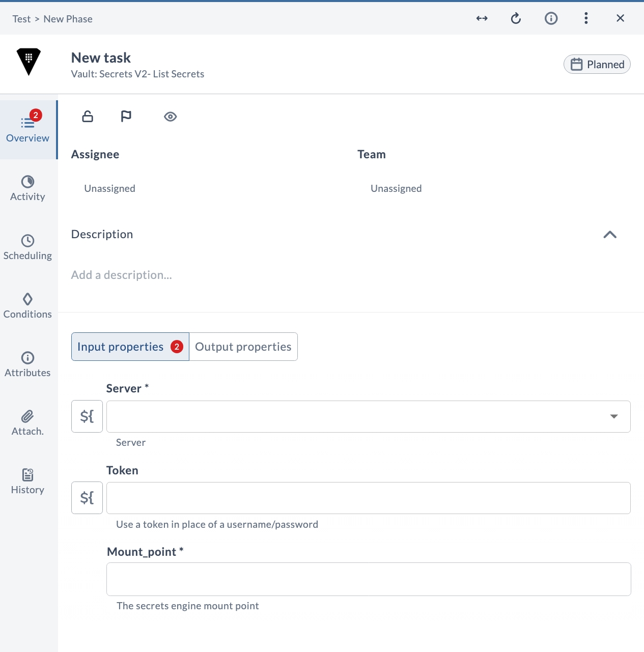Viewport: 644px width, 652px height.
Task: Open the Attributes sidebar section
Action: [x=28, y=364]
